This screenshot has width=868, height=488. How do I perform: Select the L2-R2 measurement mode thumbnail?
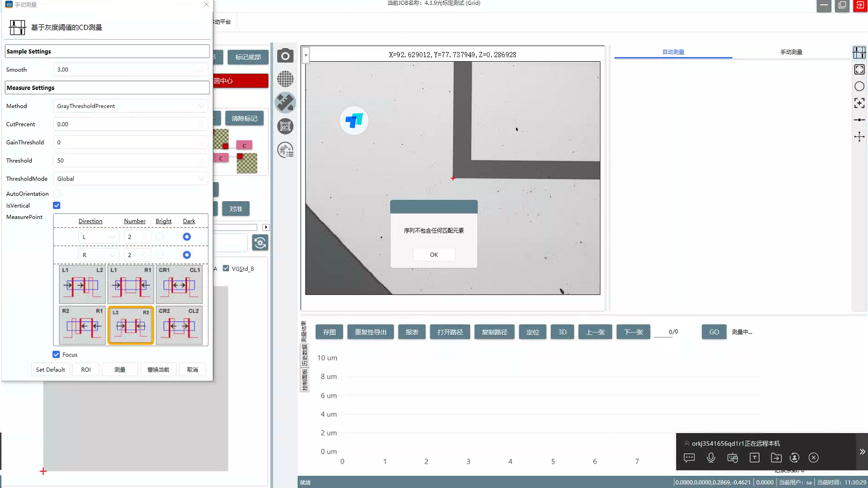coord(131,325)
